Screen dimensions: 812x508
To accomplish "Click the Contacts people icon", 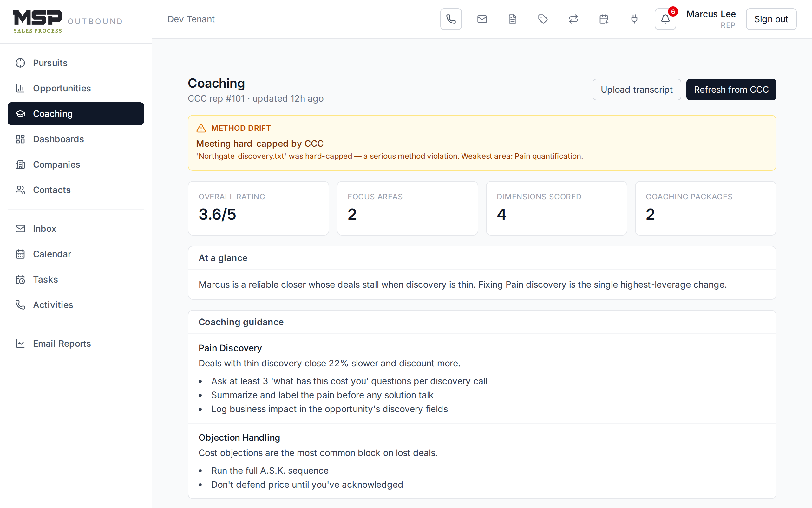I will tap(21, 190).
